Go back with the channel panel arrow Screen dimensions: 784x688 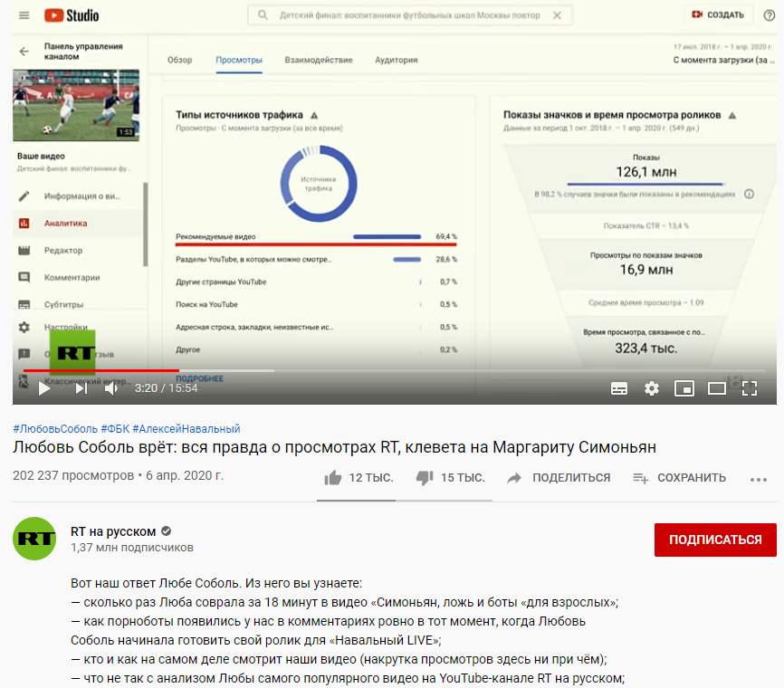(x=24, y=52)
